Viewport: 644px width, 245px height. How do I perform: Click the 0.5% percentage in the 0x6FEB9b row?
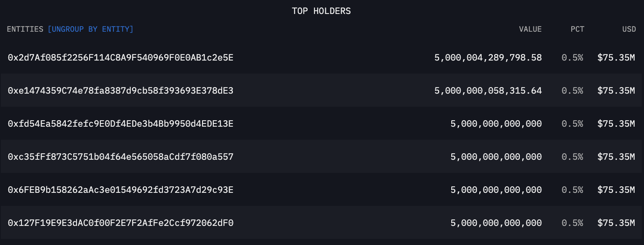pyautogui.click(x=572, y=190)
